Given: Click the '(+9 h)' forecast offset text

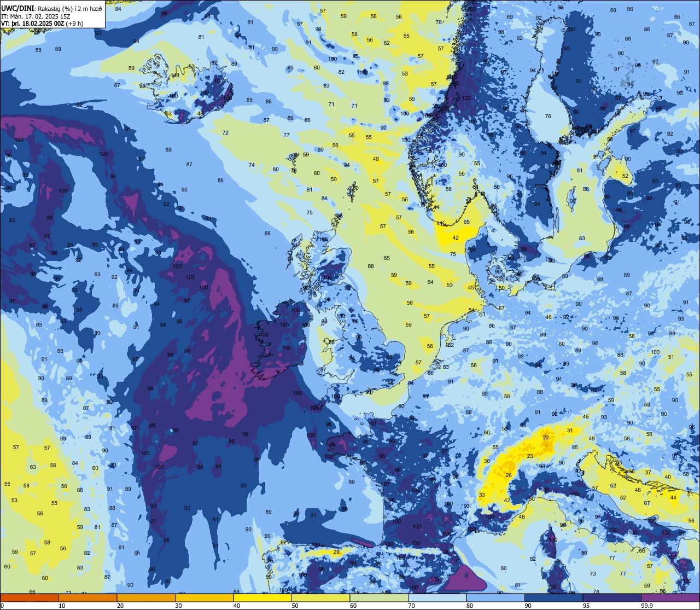Looking at the screenshot, I should (x=74, y=23).
